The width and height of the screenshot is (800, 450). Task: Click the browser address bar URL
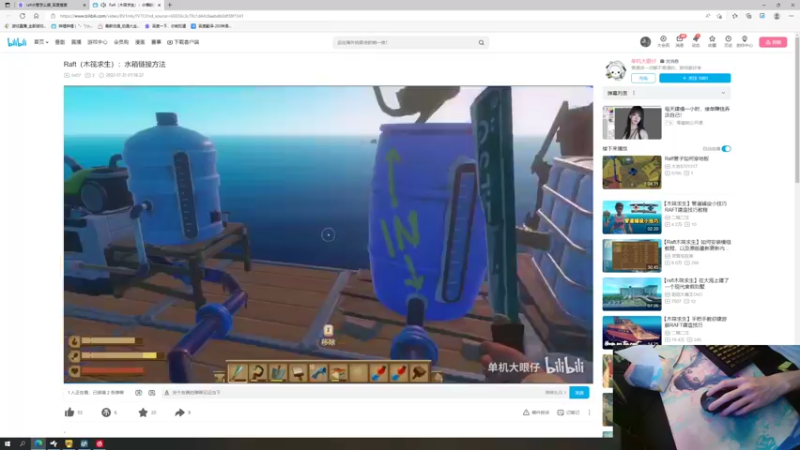point(152,16)
